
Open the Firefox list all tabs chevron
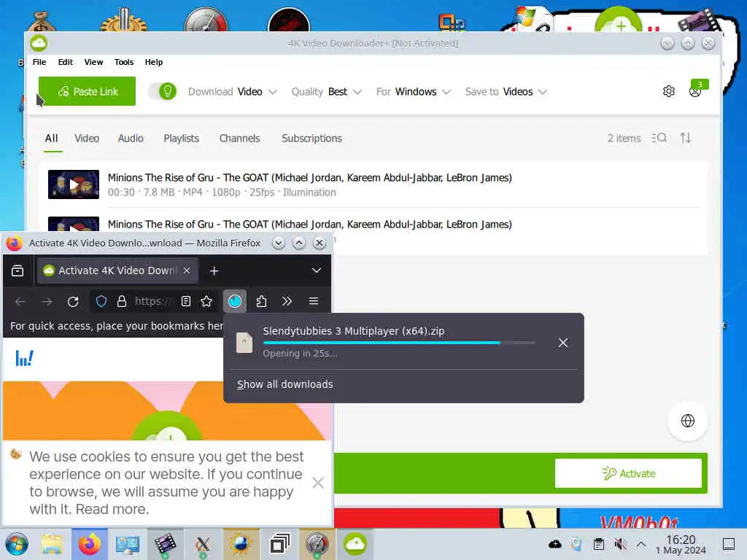317,271
